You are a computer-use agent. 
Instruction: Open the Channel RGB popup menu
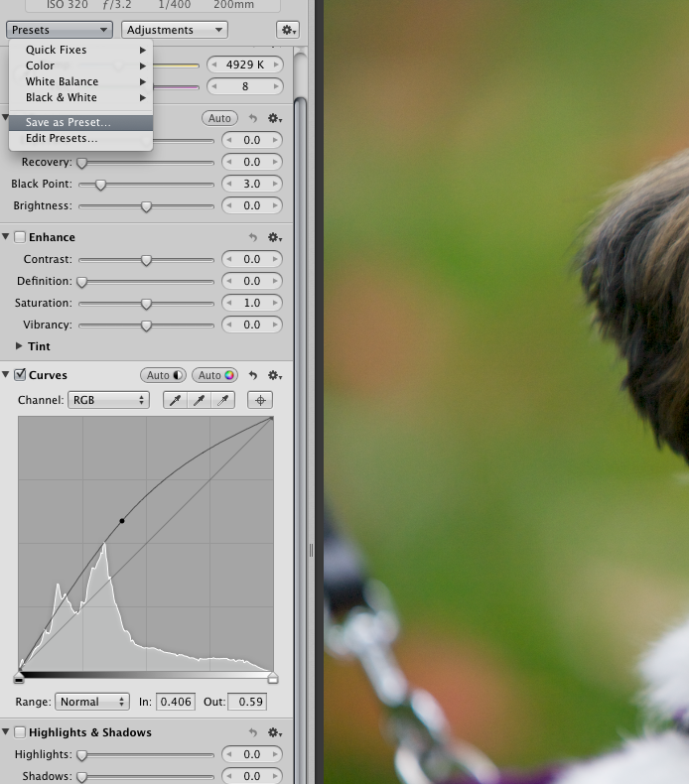(108, 401)
